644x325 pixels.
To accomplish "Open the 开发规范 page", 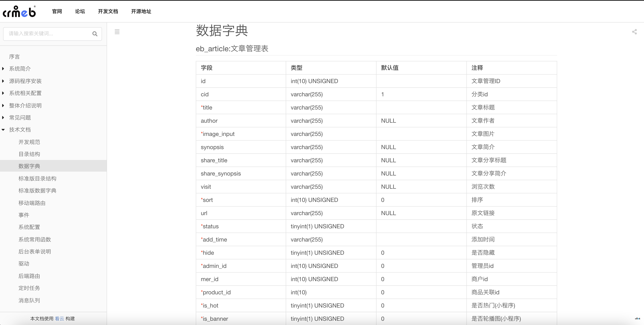I will click(x=29, y=142).
